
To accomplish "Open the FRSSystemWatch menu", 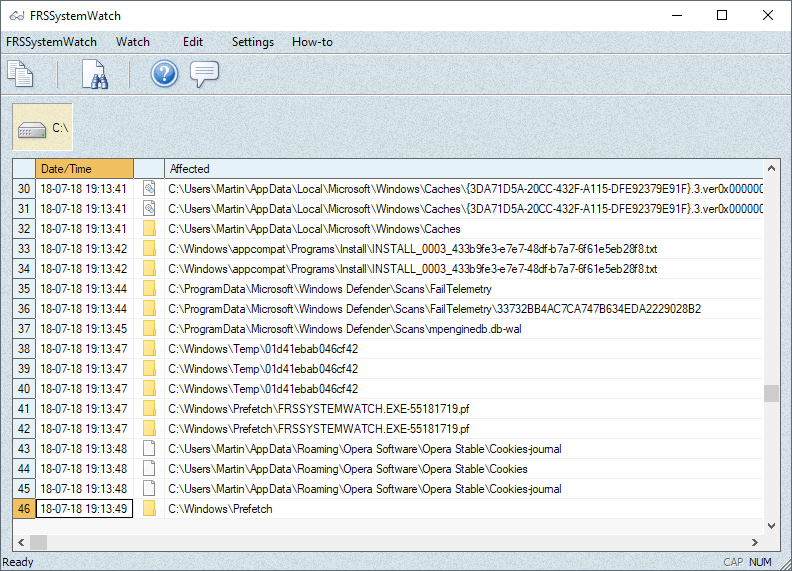I will [x=51, y=42].
